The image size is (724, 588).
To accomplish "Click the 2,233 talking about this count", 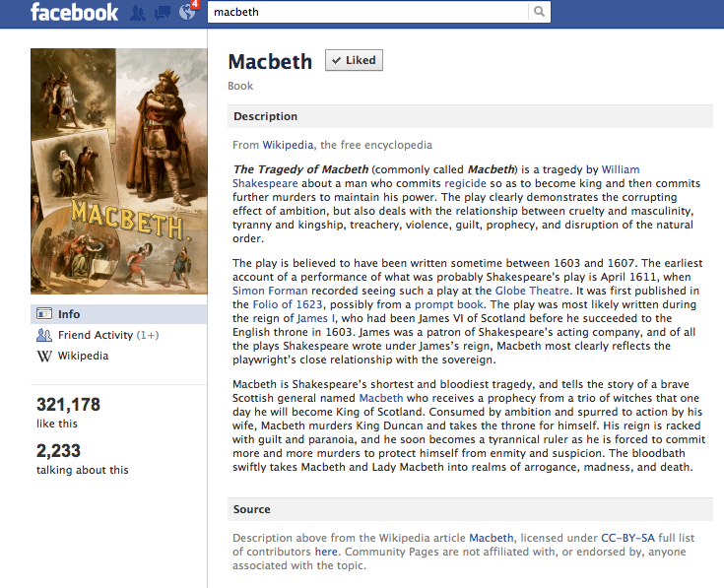I will click(59, 451).
